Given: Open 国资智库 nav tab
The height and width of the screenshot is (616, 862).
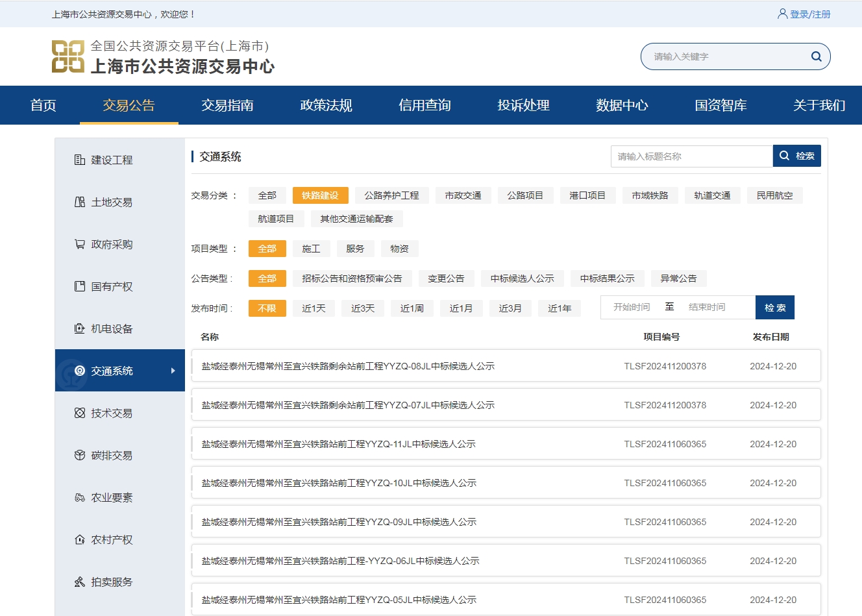Looking at the screenshot, I should tap(721, 105).
